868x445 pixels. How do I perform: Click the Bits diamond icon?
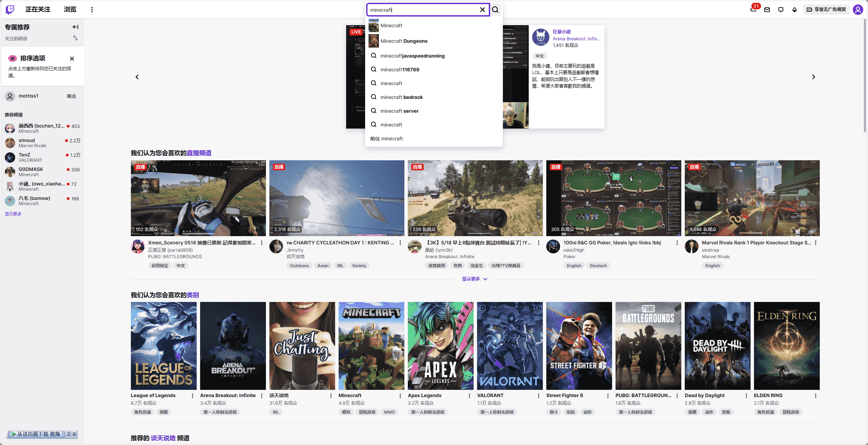tap(794, 10)
